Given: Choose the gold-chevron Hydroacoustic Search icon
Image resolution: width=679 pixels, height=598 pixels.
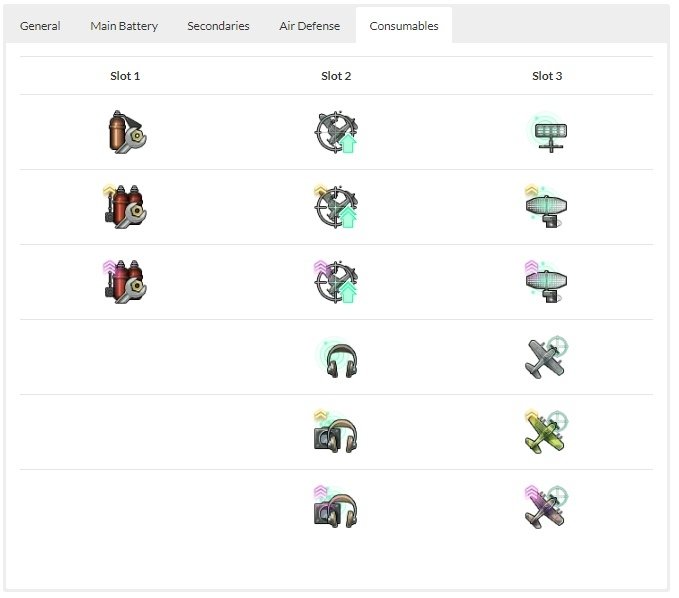Looking at the screenshot, I should pos(336,432).
